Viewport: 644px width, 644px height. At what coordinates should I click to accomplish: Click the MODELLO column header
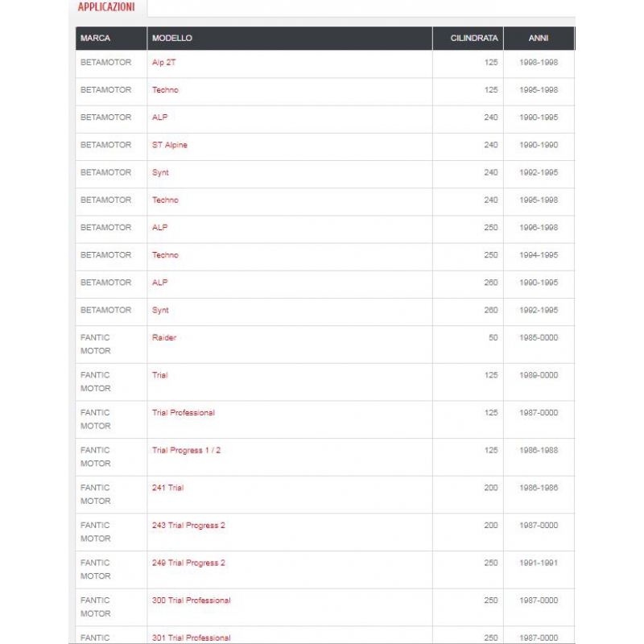click(290, 38)
